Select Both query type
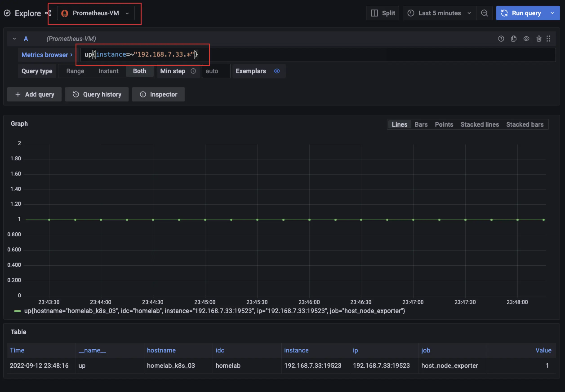The height and width of the screenshot is (392, 565). point(140,71)
